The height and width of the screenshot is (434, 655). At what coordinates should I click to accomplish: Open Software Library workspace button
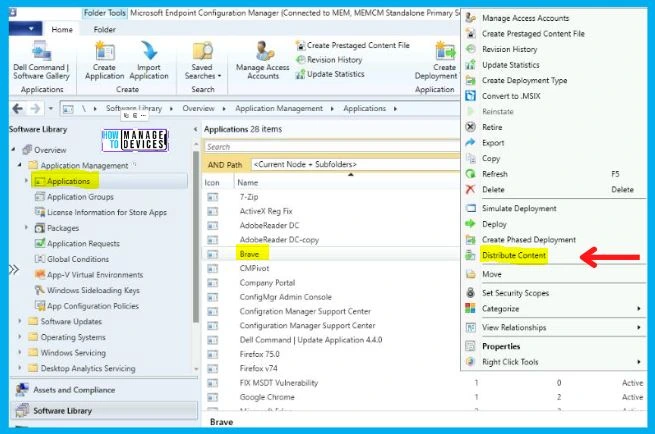point(103,411)
